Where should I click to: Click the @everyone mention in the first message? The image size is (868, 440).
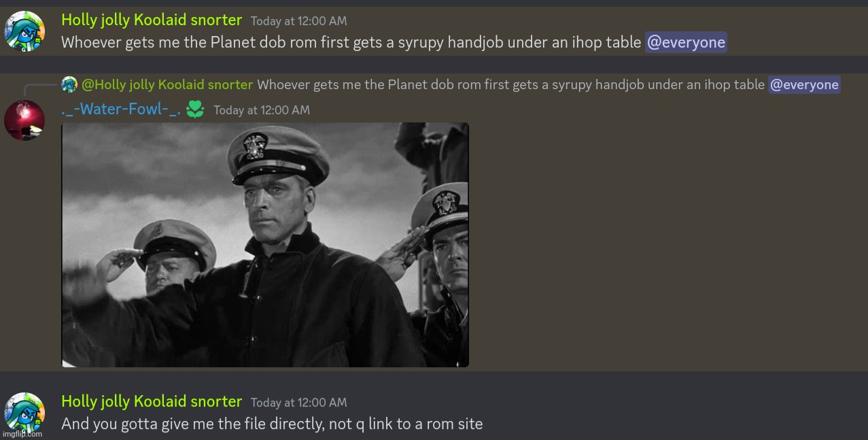(x=686, y=42)
